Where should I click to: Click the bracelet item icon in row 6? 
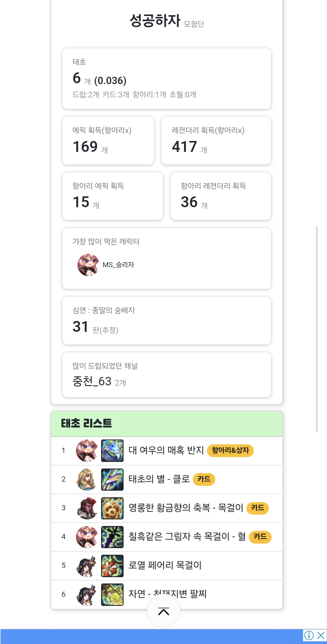112,594
